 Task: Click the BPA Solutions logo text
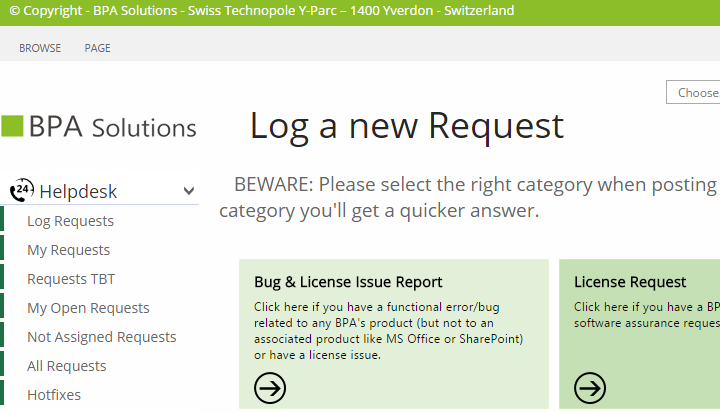point(112,127)
